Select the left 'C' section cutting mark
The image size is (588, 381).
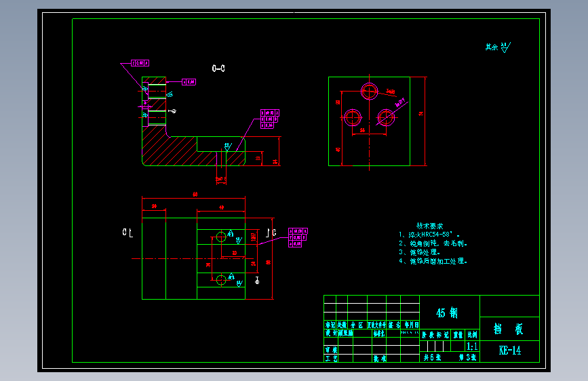tap(127, 233)
